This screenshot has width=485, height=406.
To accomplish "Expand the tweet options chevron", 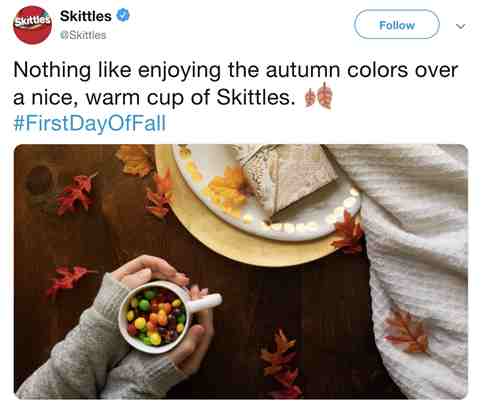I will (460, 26).
